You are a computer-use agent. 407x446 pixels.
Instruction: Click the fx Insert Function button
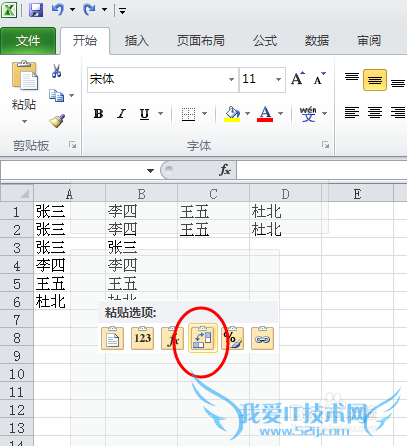225,170
